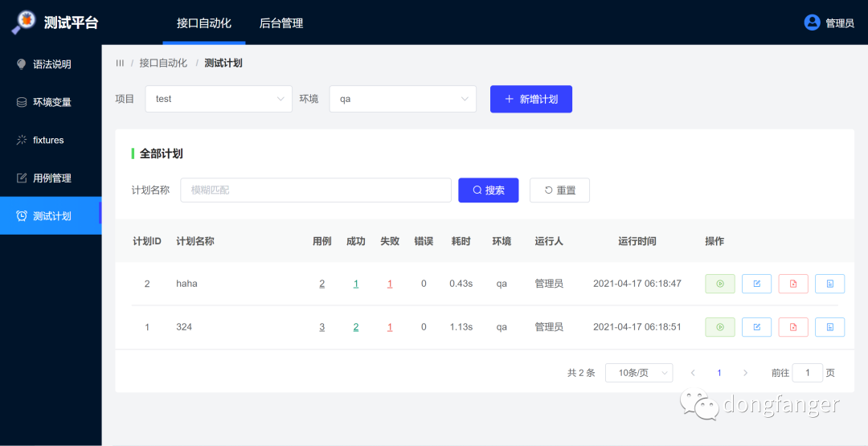Screen dimensions: 868x446
Task: Select page 1 in pagination
Action: pos(719,373)
